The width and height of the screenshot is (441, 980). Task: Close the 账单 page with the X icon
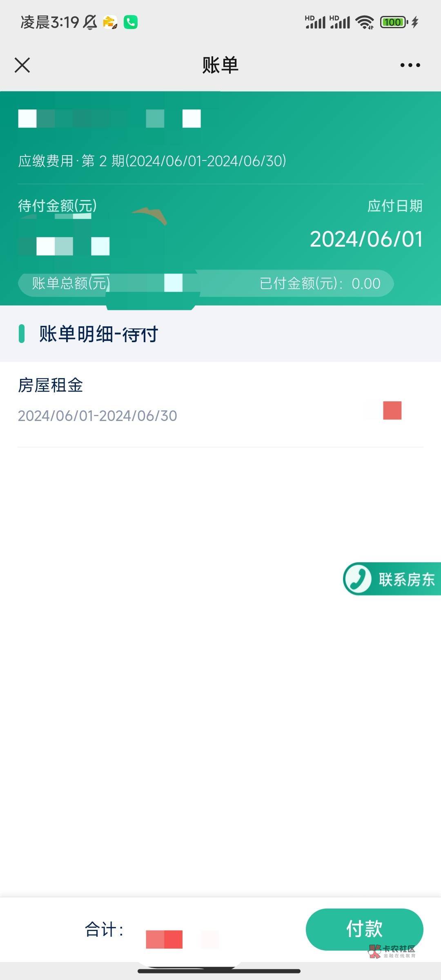click(x=22, y=65)
